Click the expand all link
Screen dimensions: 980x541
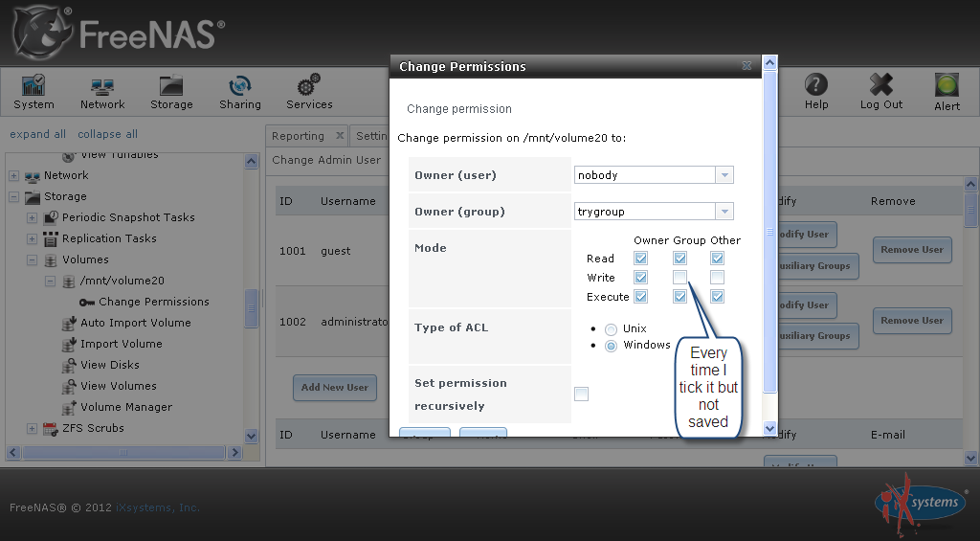click(x=37, y=134)
